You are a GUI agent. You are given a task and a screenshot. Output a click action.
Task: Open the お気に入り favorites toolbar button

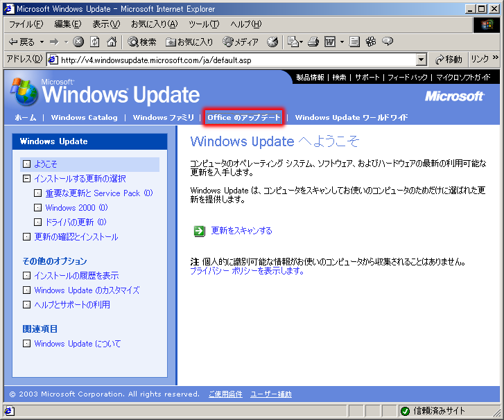189,42
